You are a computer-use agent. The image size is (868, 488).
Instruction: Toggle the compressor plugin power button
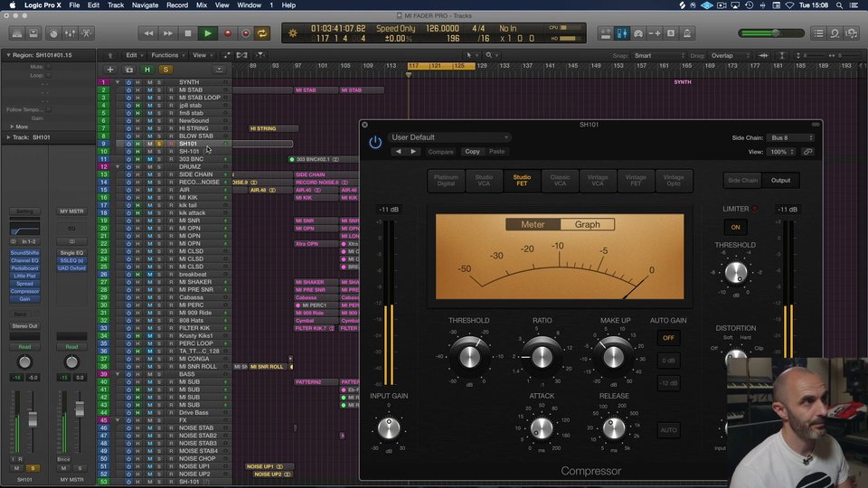point(374,143)
